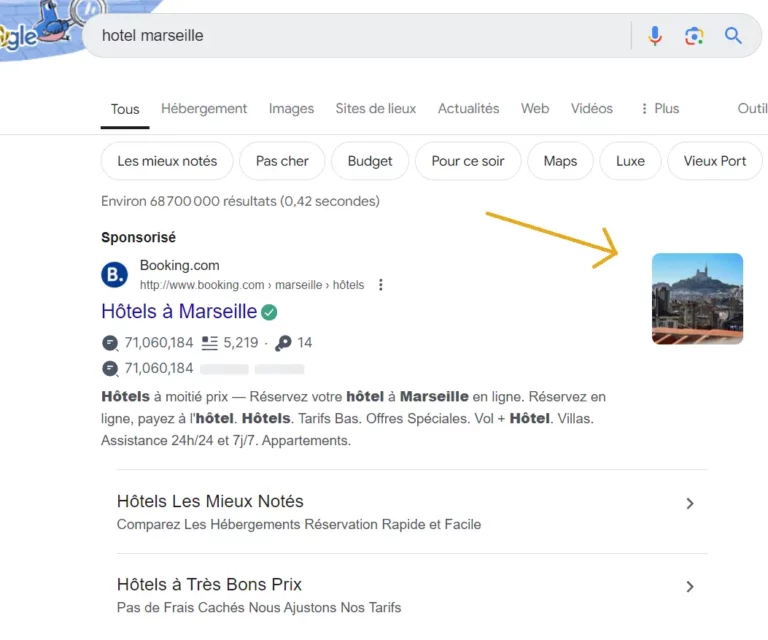
Task: Select the Vieux Port filter chip
Action: tap(715, 161)
